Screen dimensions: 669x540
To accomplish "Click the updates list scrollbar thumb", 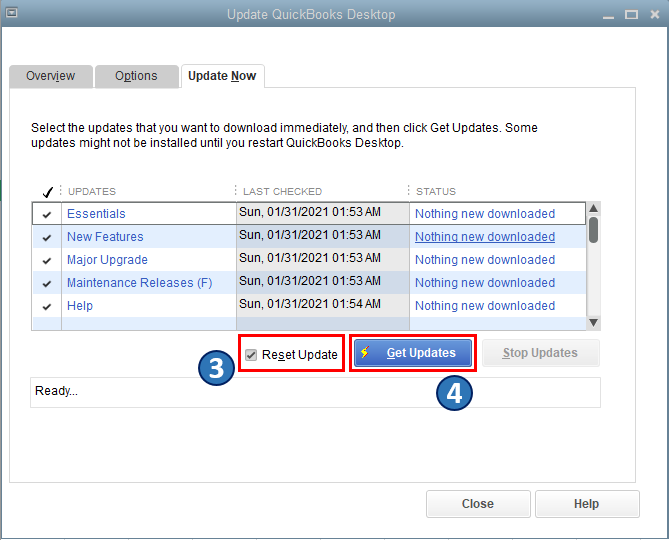I will coord(593,229).
